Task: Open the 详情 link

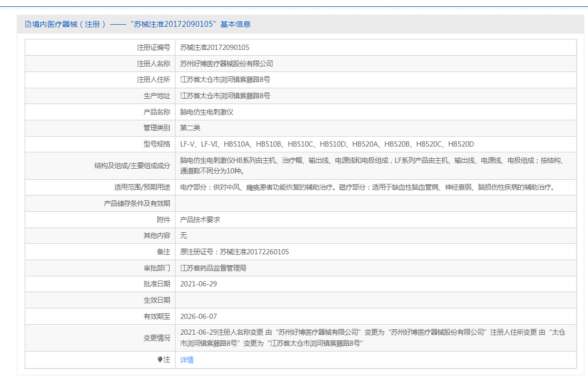Action: pos(187,360)
